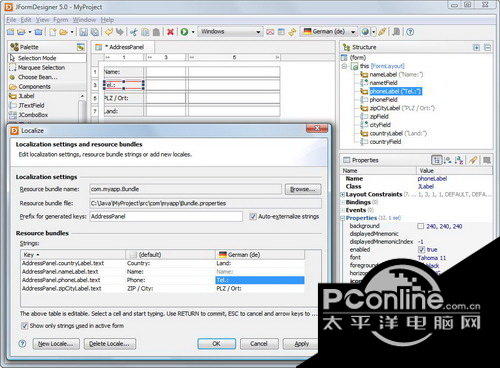Click the Prefix for generated keys field
This screenshot has height=368, width=500.
point(166,216)
